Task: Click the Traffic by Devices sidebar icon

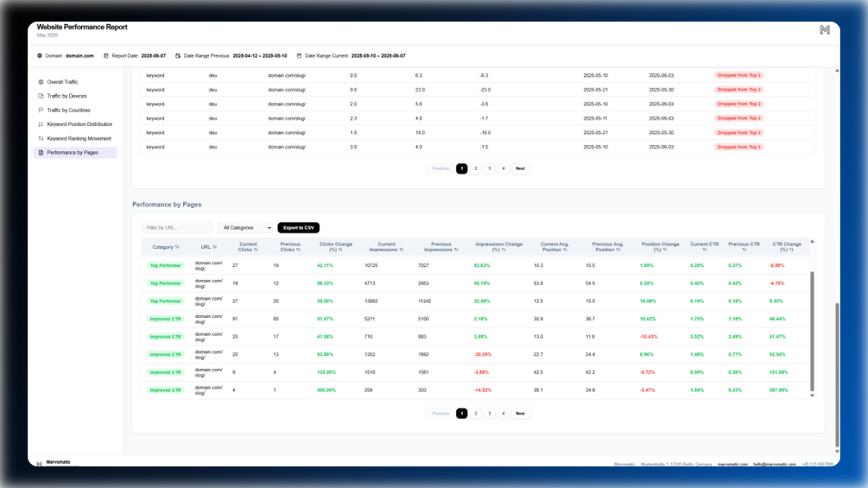Action: 41,96
